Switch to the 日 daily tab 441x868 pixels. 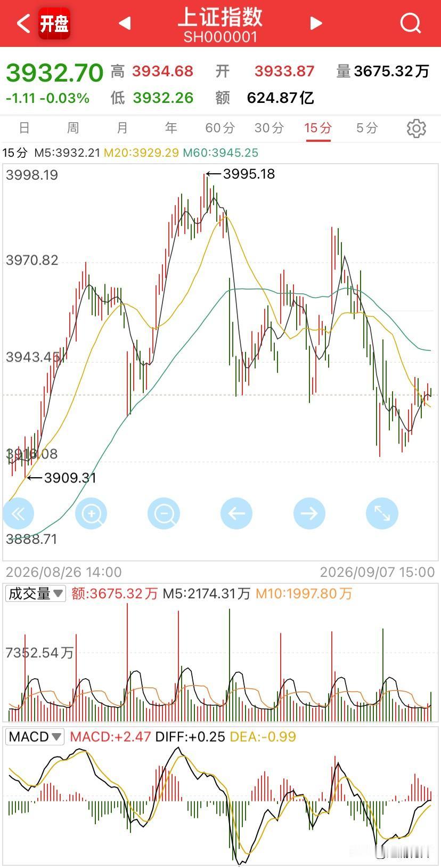coord(24,128)
